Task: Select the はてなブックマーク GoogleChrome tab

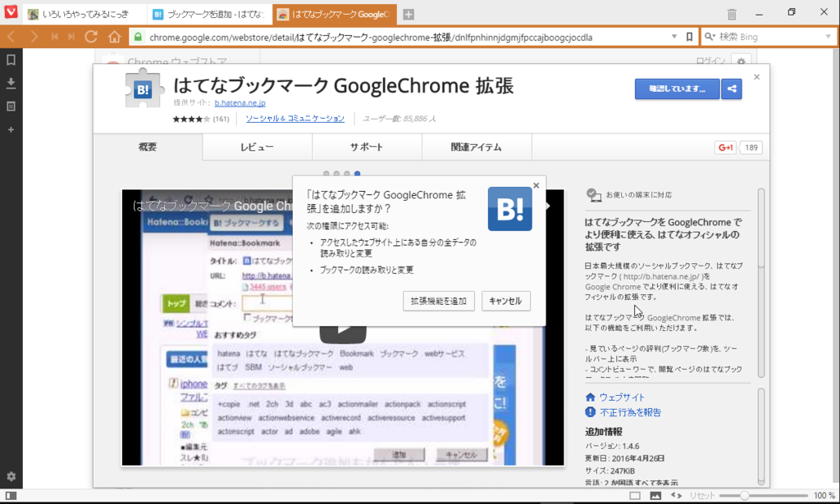Action: click(x=335, y=15)
